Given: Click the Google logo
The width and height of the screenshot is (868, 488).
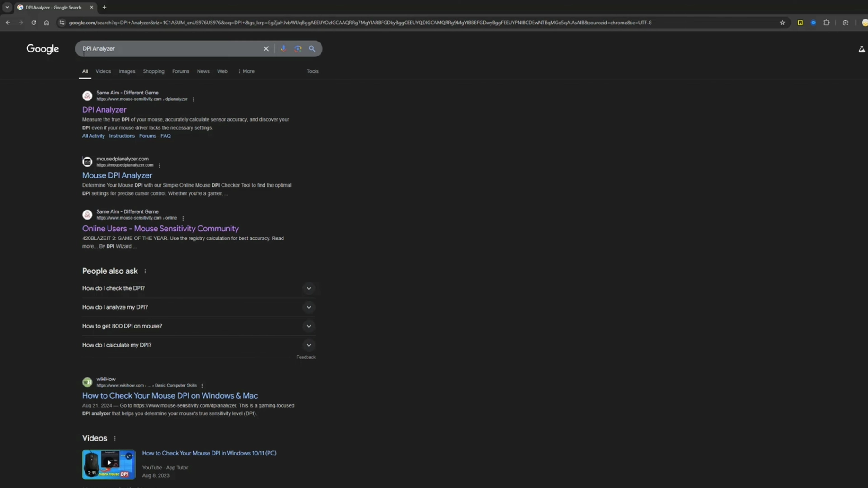Looking at the screenshot, I should tap(42, 49).
